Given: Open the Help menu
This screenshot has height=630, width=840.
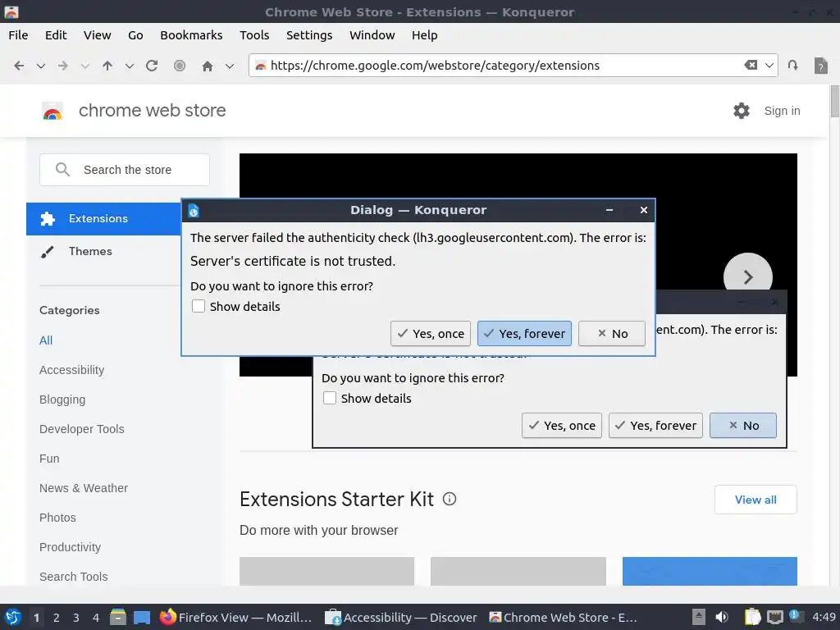Looking at the screenshot, I should [424, 35].
